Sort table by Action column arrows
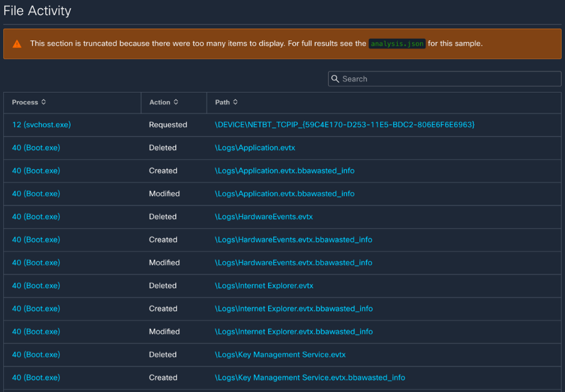The image size is (565, 392). pos(176,102)
